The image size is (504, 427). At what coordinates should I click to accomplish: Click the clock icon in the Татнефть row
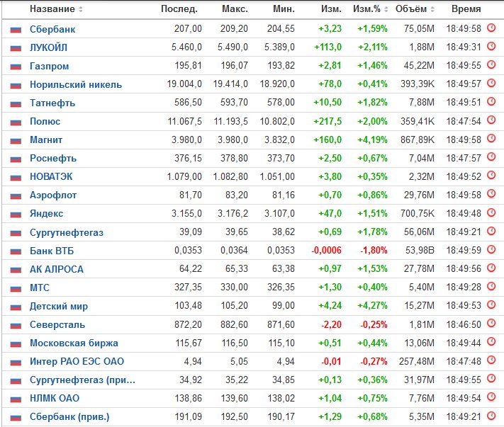(491, 102)
